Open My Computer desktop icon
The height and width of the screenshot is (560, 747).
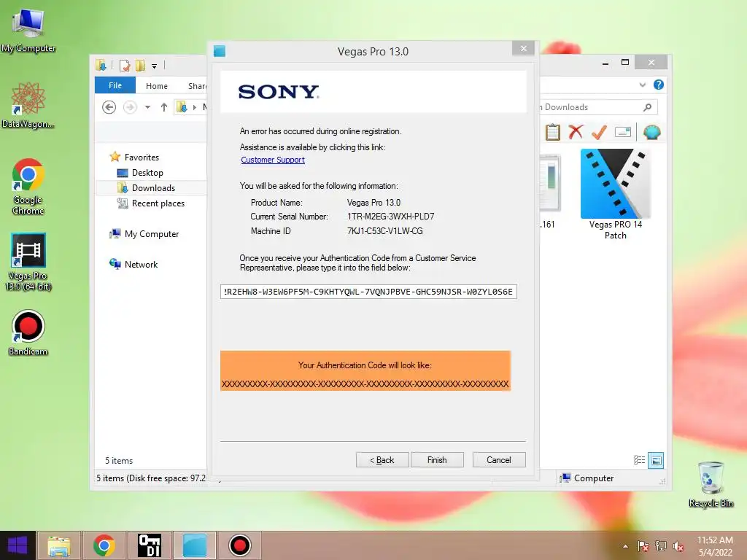(28, 30)
